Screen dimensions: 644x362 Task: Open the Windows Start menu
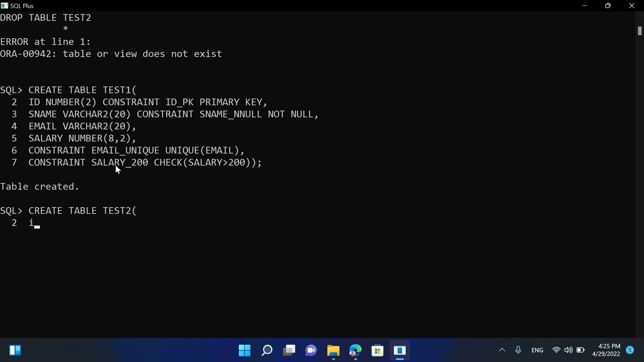245,350
